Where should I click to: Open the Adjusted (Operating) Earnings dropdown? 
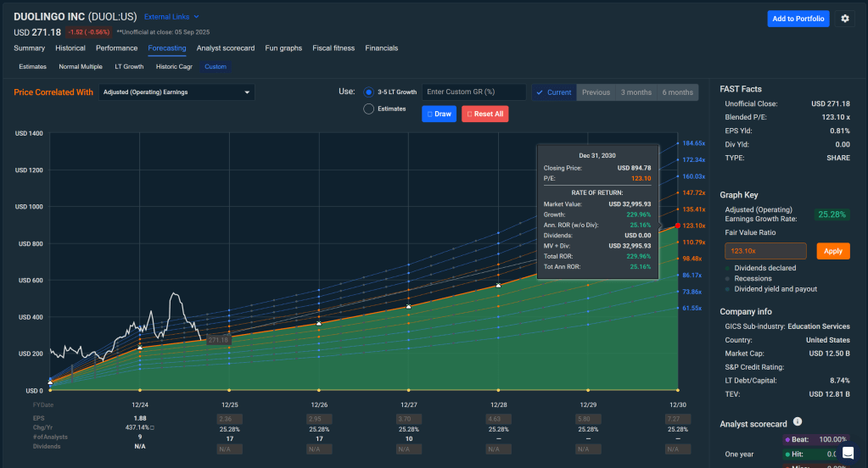click(176, 92)
